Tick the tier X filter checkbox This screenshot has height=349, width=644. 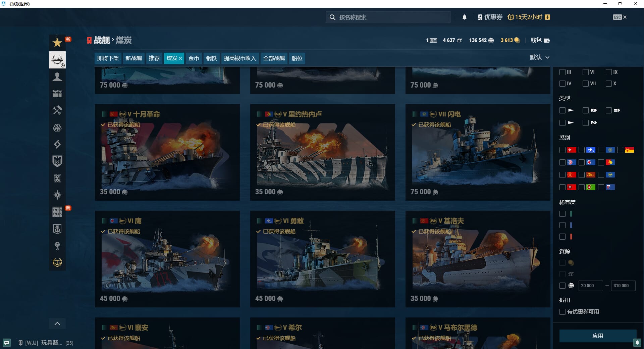[609, 84]
